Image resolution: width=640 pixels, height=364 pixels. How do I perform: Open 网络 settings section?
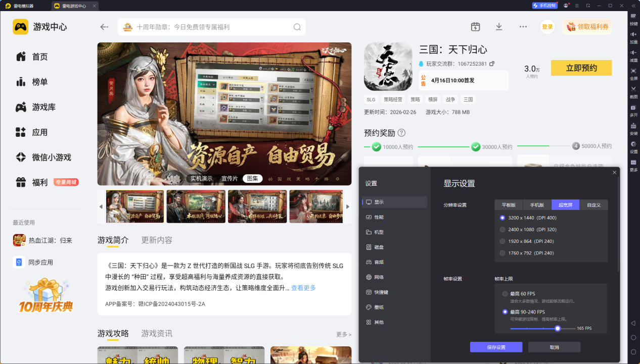tap(394, 277)
